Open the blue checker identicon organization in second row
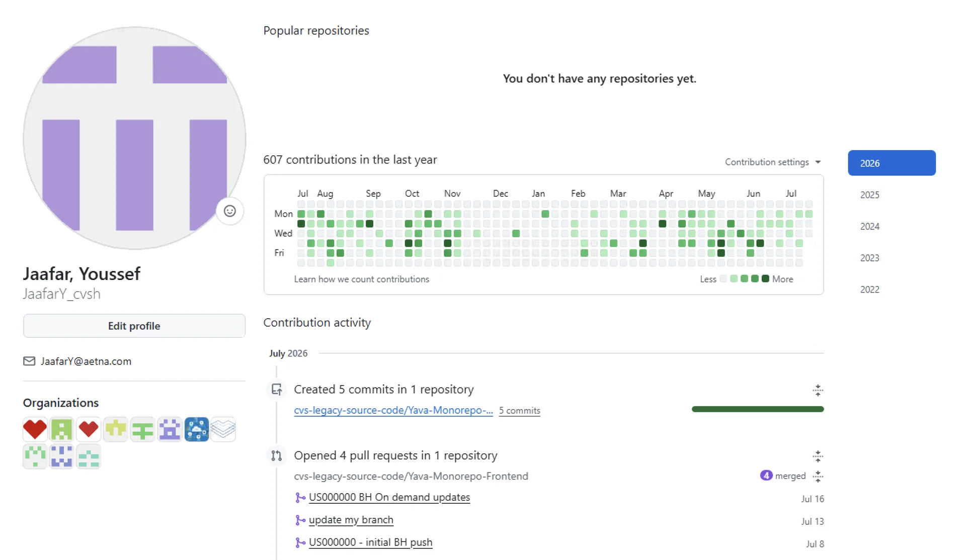This screenshot has width=966, height=560. point(62,456)
